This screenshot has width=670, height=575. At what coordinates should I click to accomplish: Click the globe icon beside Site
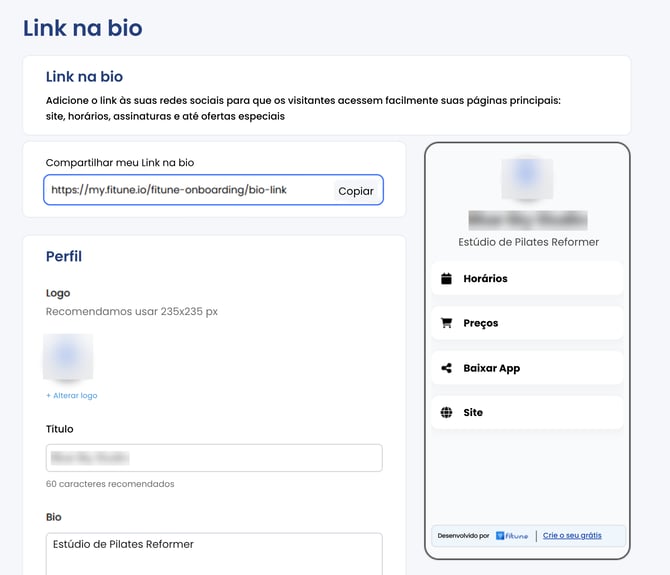pyautogui.click(x=446, y=412)
